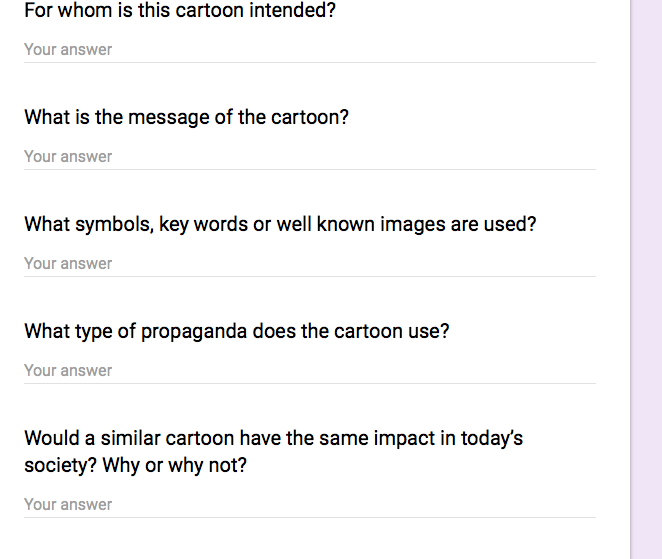Click the "Would a similar cartoon" question text
662x559 pixels.
(x=273, y=438)
